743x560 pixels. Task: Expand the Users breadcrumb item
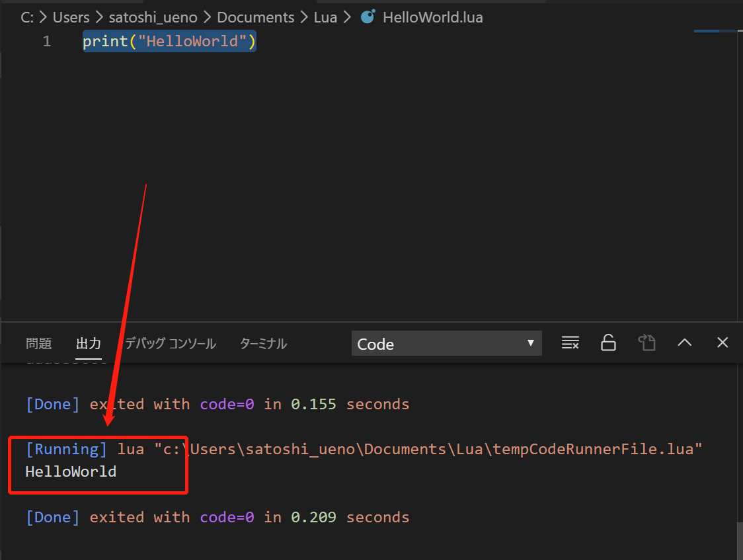[71, 17]
